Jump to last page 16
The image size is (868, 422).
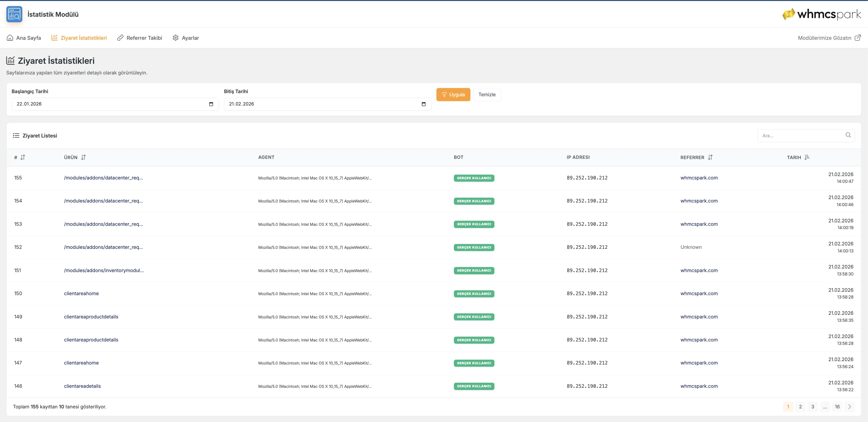[x=837, y=406]
